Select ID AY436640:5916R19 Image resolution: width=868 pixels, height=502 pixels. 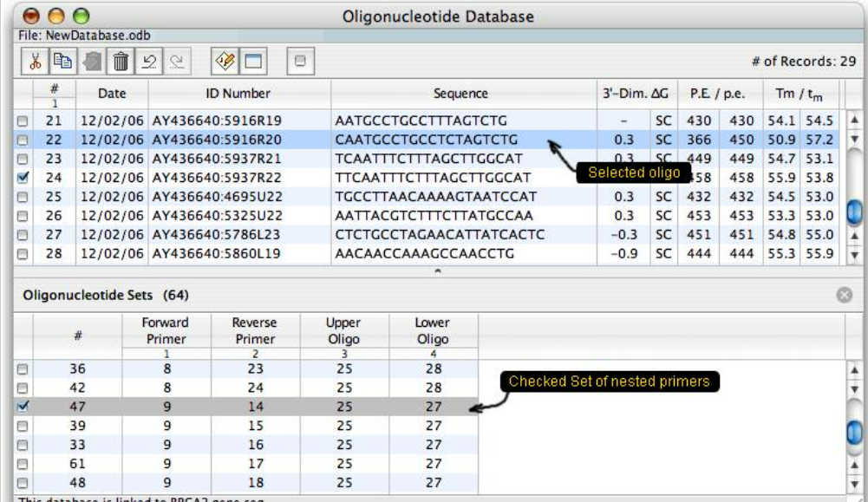(217, 121)
